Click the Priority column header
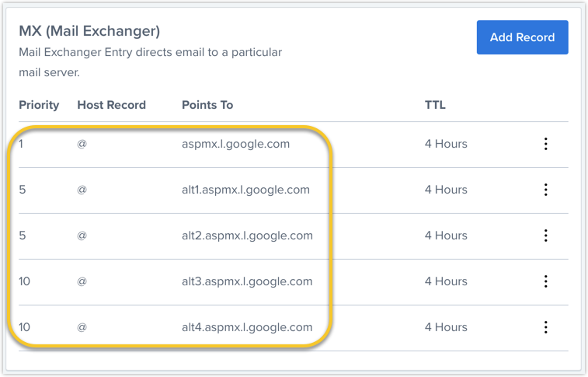 39,105
